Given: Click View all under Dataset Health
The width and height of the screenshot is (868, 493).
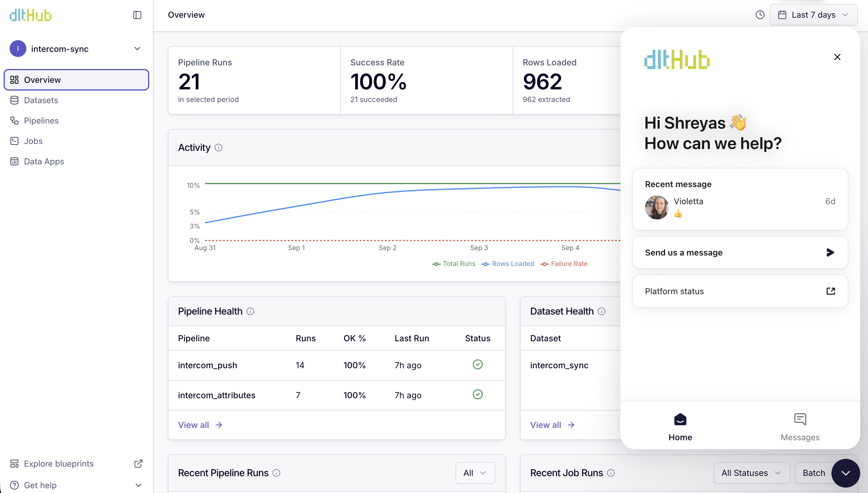Looking at the screenshot, I should (552, 425).
